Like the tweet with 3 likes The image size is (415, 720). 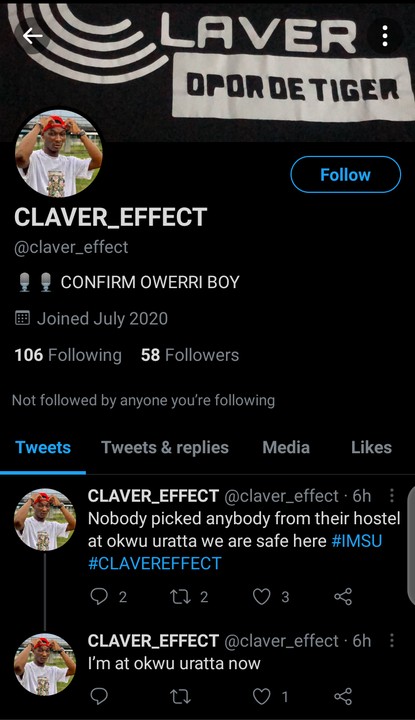[262, 596]
